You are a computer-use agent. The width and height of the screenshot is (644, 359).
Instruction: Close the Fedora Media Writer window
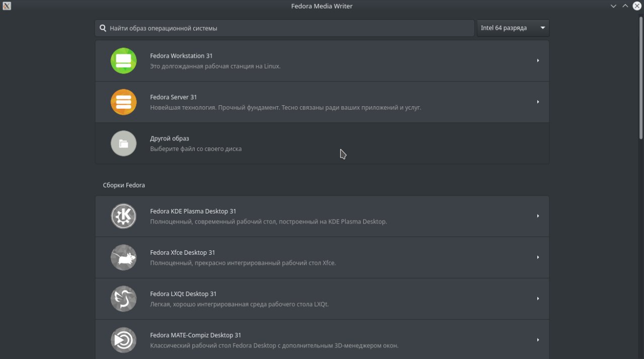tap(637, 6)
